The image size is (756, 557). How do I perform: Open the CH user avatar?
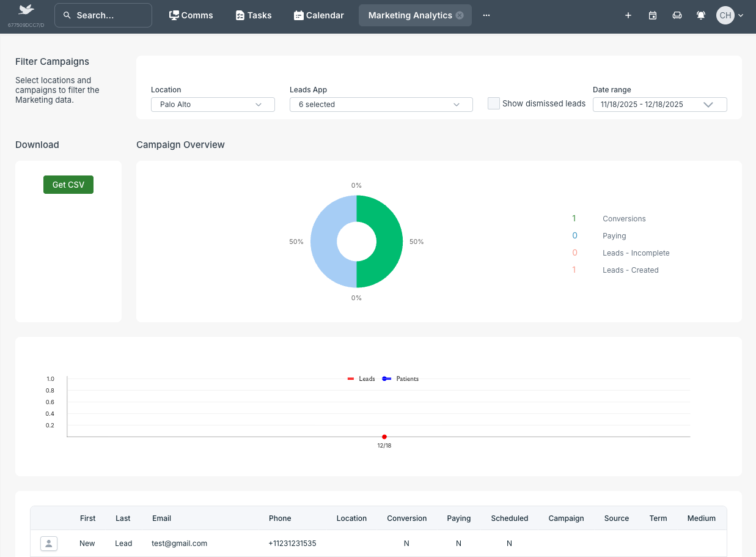click(725, 15)
